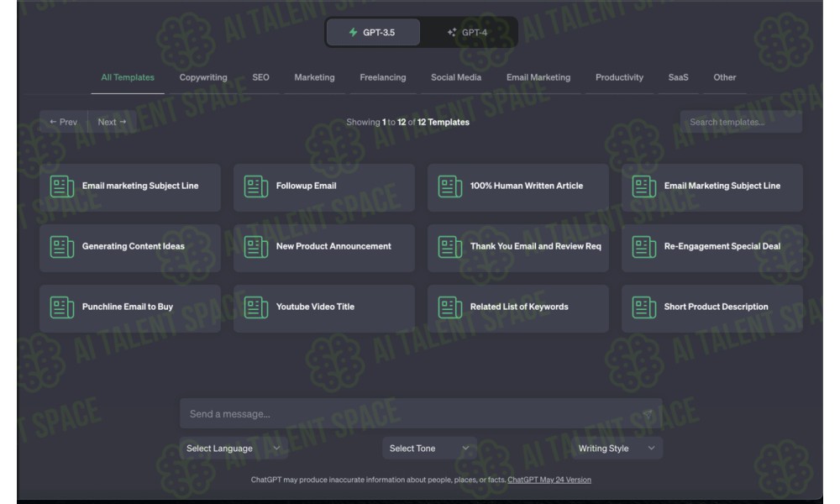Click the Thank You Email template icon
Image resolution: width=840 pixels, height=504 pixels.
(x=450, y=247)
